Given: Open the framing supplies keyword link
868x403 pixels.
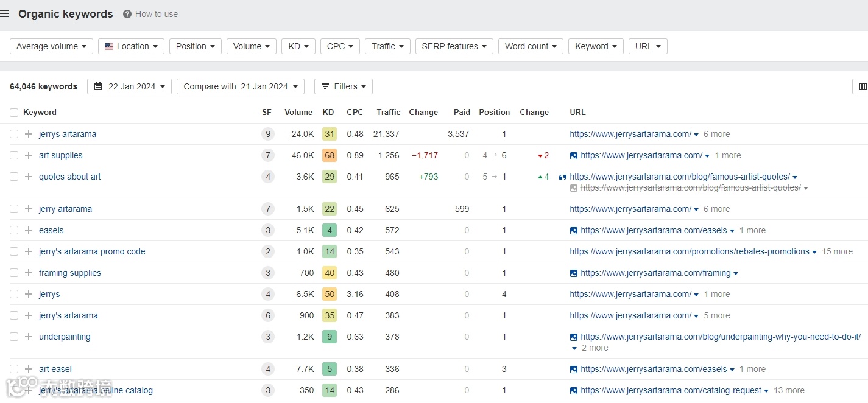Looking at the screenshot, I should pos(70,273).
